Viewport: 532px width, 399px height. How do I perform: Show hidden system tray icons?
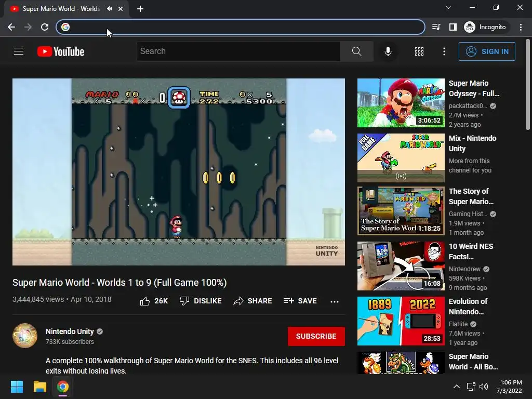pos(456,387)
